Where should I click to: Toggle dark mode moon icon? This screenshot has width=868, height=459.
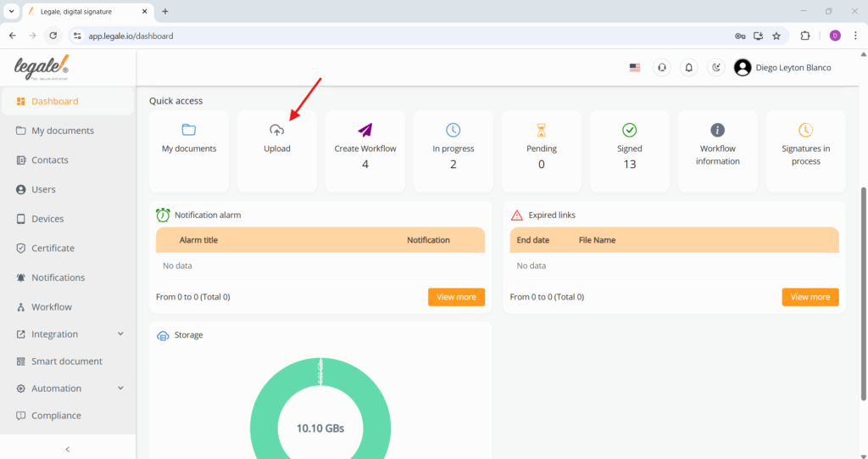[x=715, y=68]
